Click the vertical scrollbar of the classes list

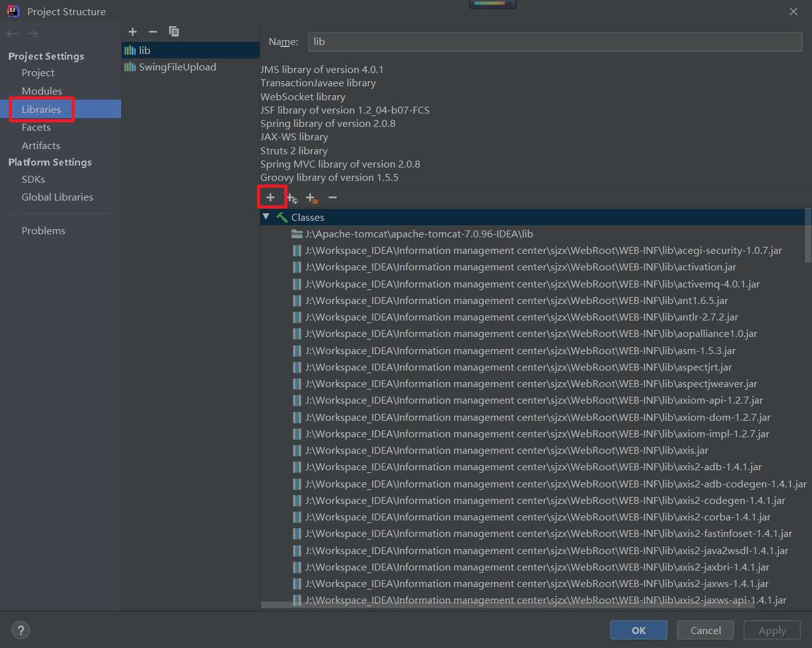(x=808, y=235)
